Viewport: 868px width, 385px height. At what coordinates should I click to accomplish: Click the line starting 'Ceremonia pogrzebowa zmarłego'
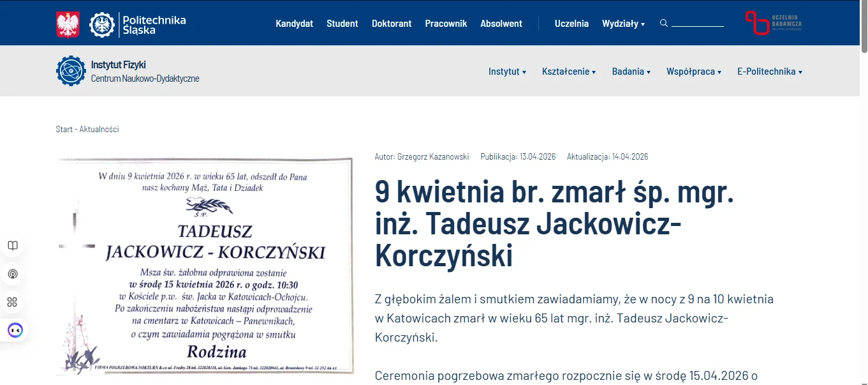tap(566, 375)
